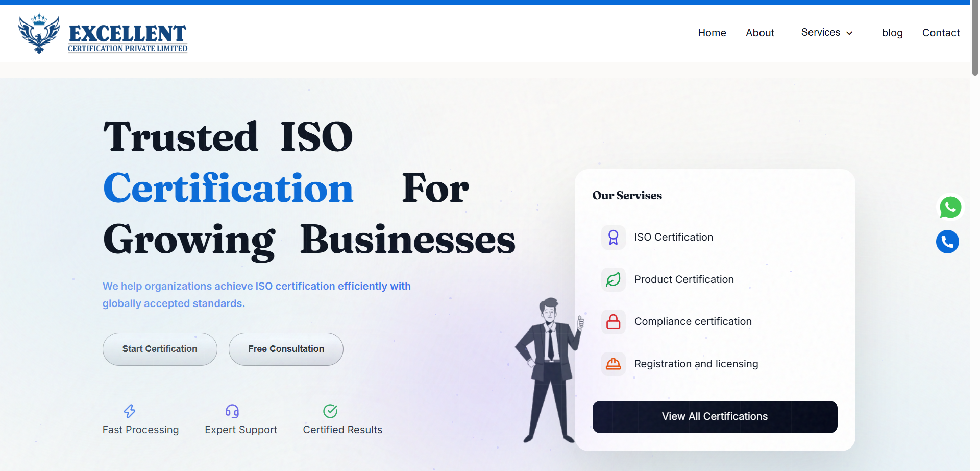
Task: Click the Start Certification button
Action: 160,349
